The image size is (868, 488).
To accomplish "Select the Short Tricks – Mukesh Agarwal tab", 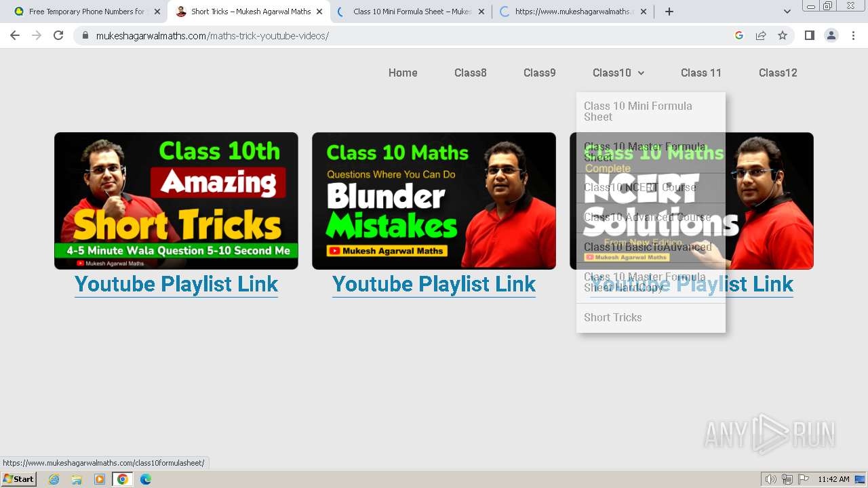I will 249,12.
